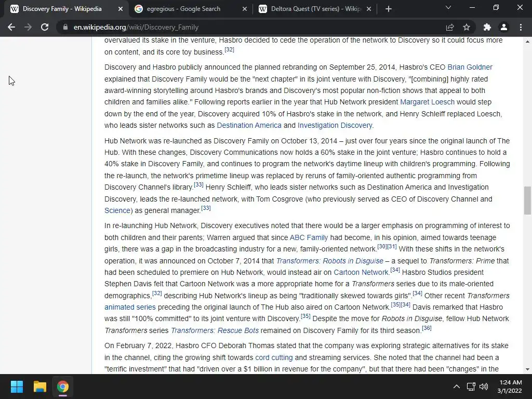The image size is (532, 399).
Task: Open the Chrome profile icon
Action: point(504,27)
